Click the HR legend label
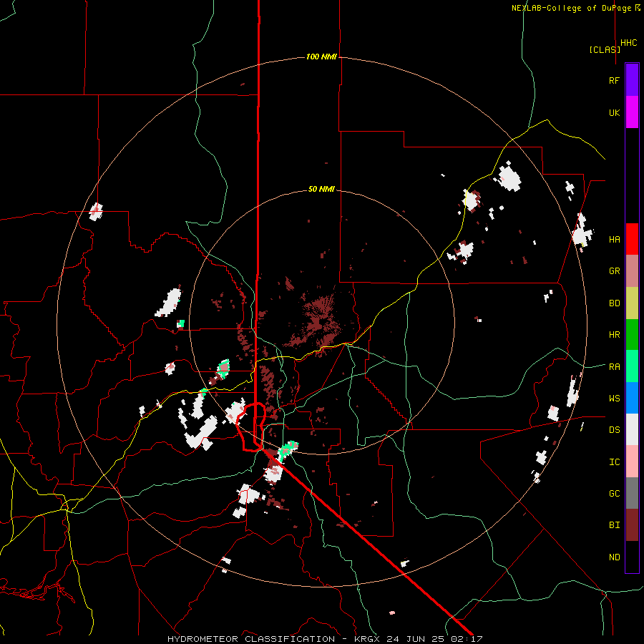This screenshot has width=644, height=644. coord(614,335)
